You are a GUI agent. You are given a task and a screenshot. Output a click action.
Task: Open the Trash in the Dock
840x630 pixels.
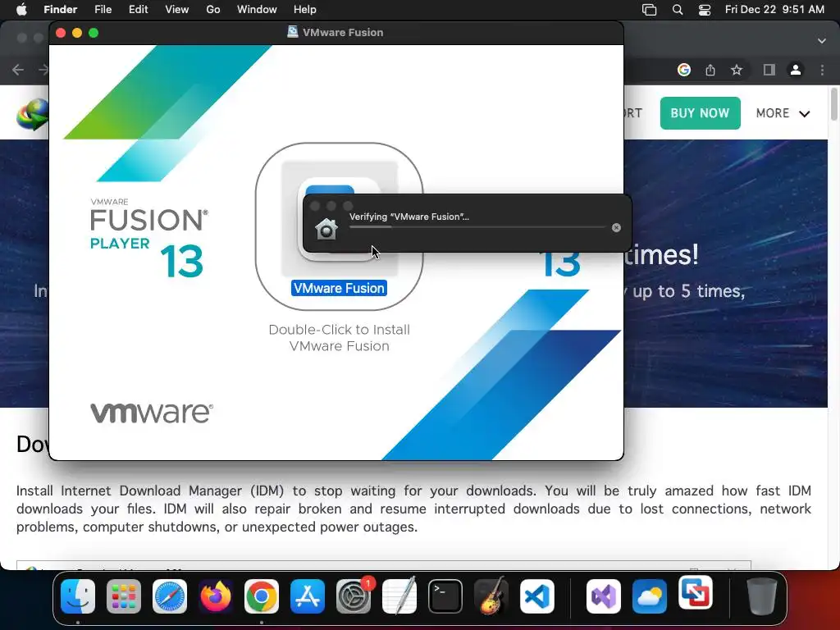pos(762,596)
